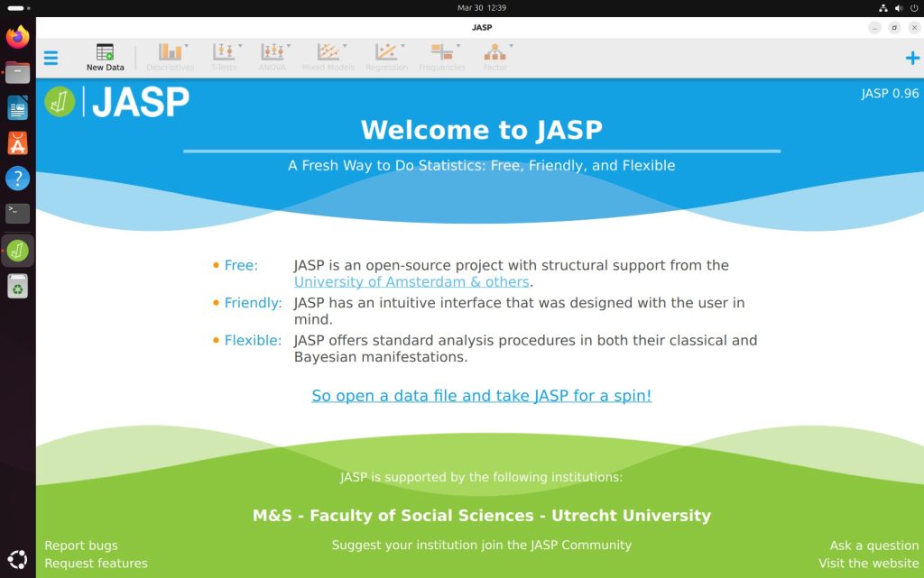This screenshot has width=924, height=578.
Task: Expand the Factor dropdown arrow
Action: click(x=511, y=45)
